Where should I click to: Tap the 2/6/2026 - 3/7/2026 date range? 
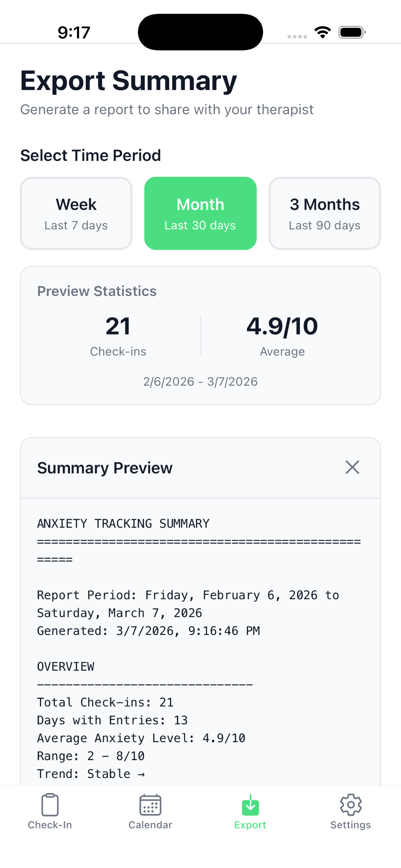click(200, 381)
